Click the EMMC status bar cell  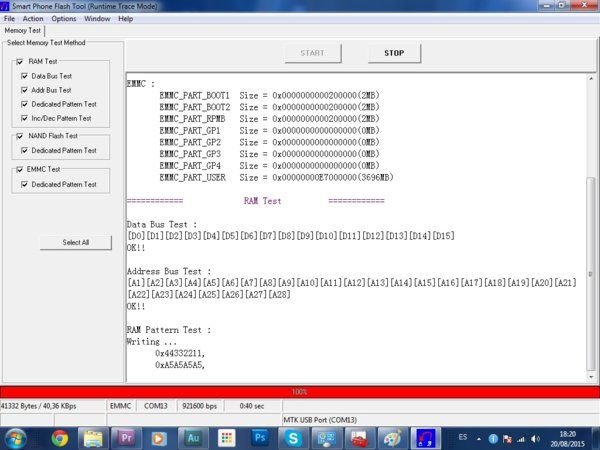coord(120,406)
